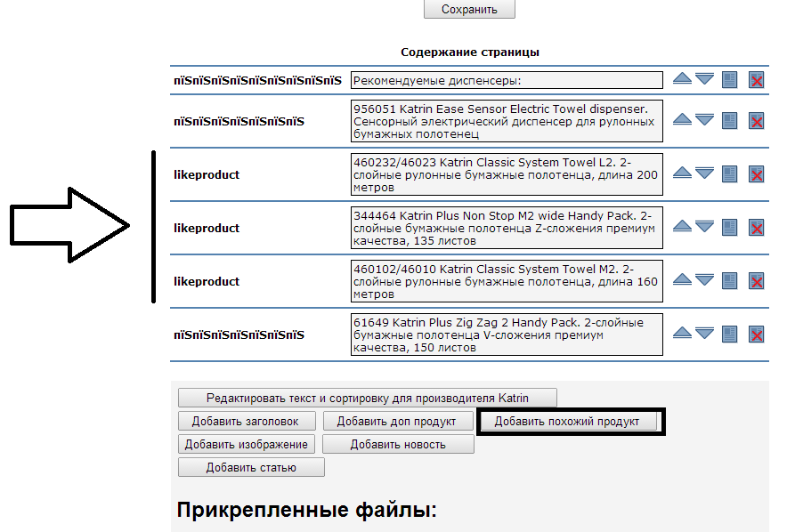
Task: Click 'Добавить статью' button
Action: [251, 467]
